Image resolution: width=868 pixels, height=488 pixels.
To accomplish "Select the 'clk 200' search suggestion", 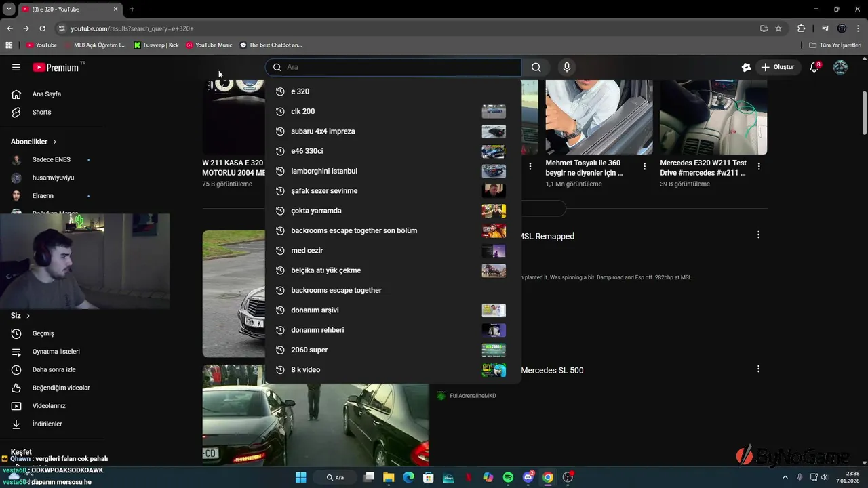I will pyautogui.click(x=393, y=111).
